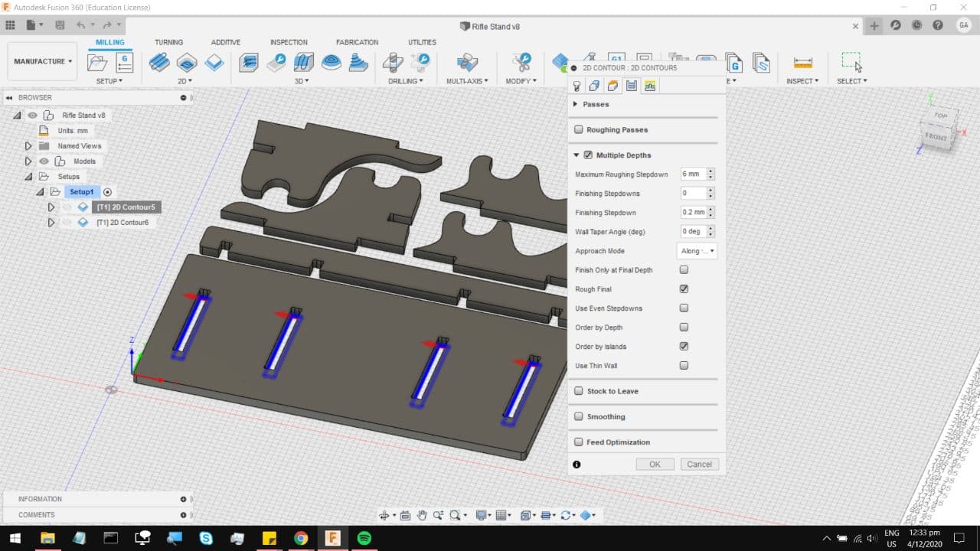Select the 3D Parallel tool

[x=304, y=63]
